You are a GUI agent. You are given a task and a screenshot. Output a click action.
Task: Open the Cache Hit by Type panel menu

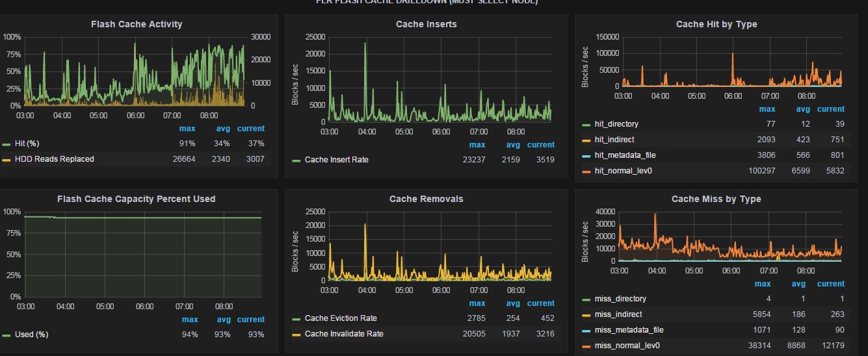pyautogui.click(x=717, y=24)
